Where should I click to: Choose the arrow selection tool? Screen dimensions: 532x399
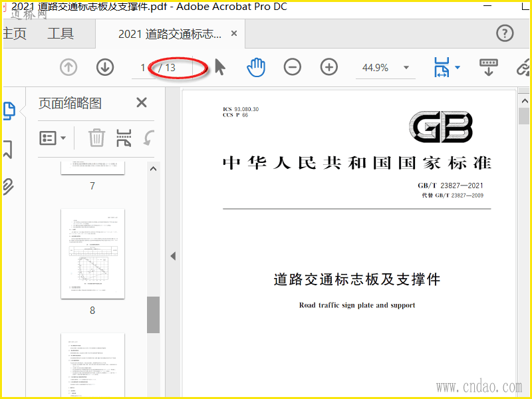pyautogui.click(x=220, y=67)
